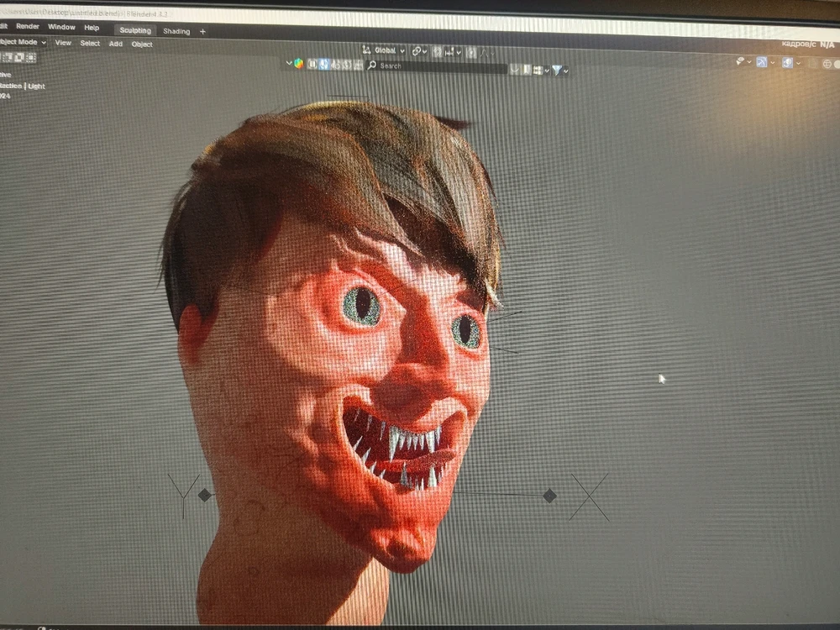Open the view object types visibility icon
The height and width of the screenshot is (630, 840).
pos(742,61)
